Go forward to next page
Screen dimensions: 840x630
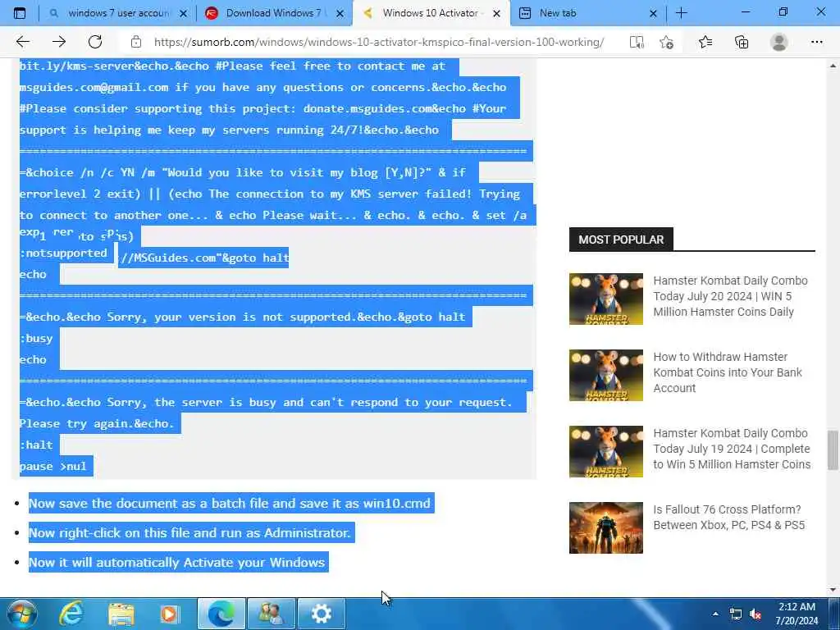(x=59, y=42)
